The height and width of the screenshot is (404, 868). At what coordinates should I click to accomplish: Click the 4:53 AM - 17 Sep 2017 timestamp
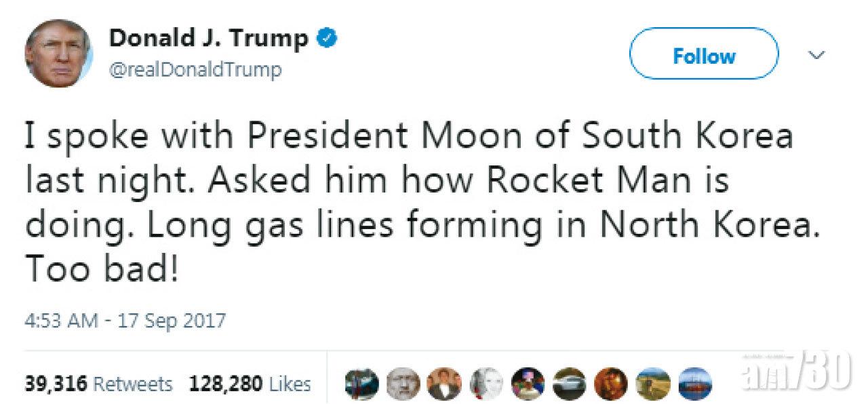tap(125, 320)
